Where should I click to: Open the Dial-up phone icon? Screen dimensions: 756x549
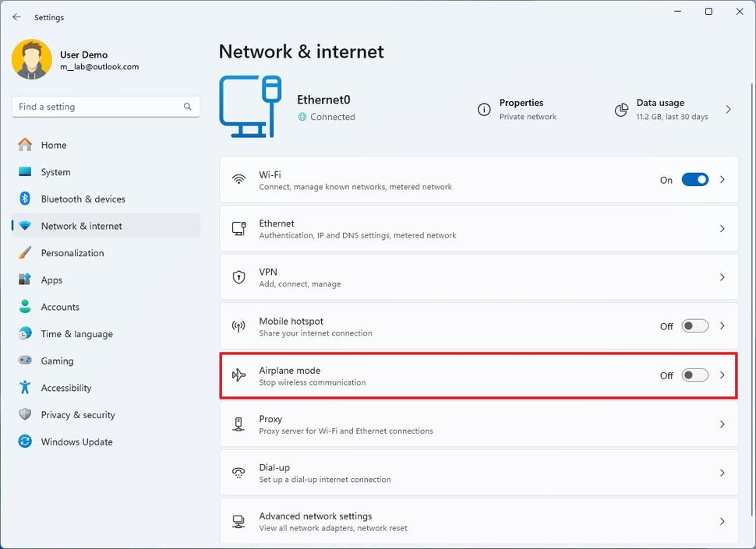pyautogui.click(x=238, y=473)
